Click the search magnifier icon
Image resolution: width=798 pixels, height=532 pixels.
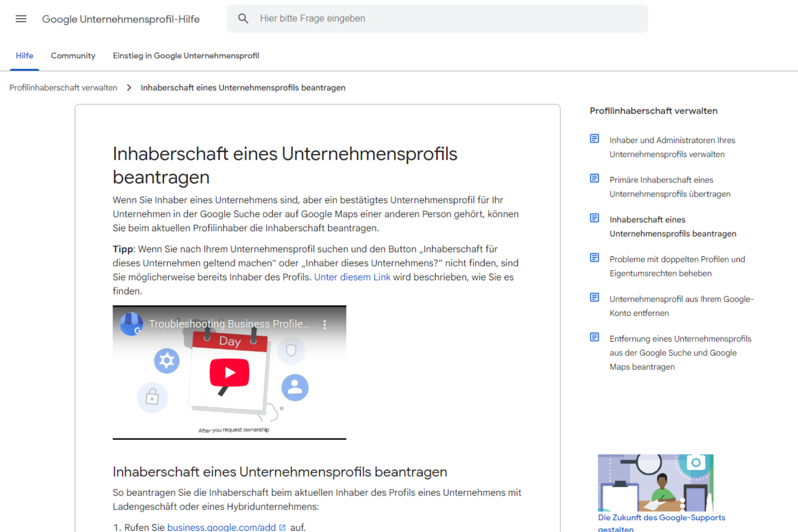click(x=243, y=18)
